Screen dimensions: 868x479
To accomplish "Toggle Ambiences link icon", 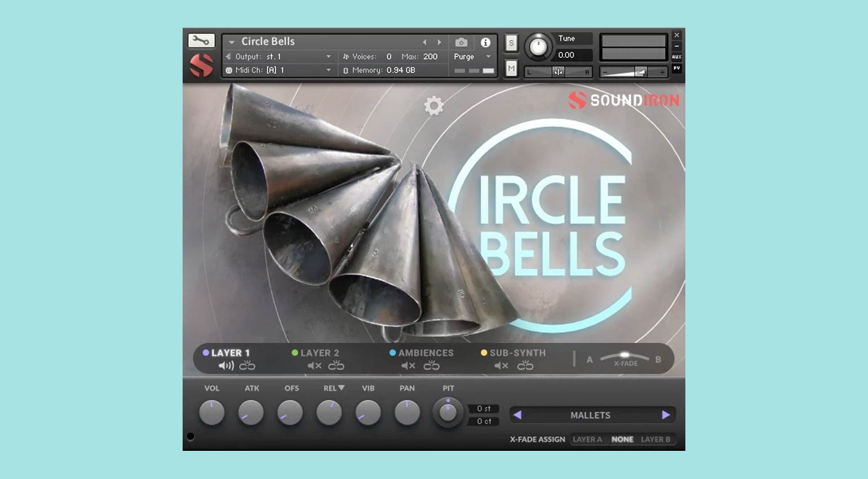I will click(432, 366).
